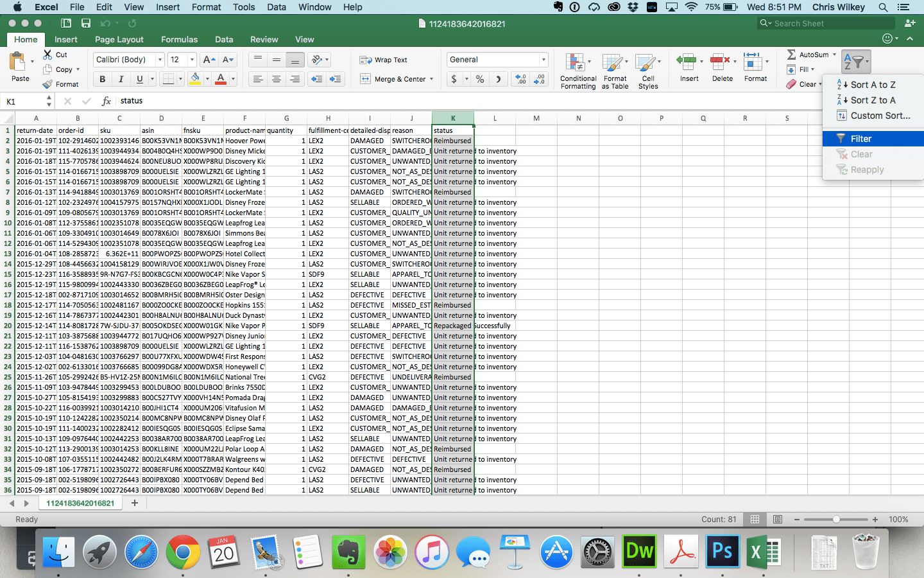Click the Search Sheet field
924x578 pixels.
[x=828, y=23]
